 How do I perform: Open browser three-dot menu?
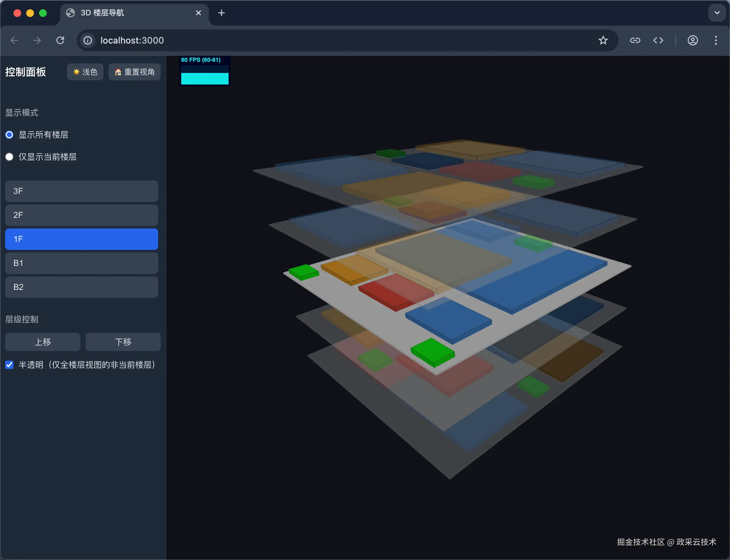click(x=716, y=40)
